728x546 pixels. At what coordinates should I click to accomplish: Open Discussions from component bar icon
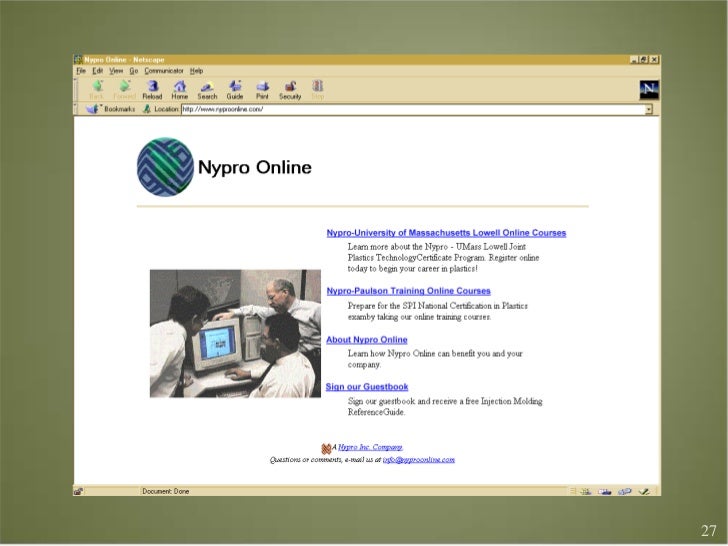[624, 491]
